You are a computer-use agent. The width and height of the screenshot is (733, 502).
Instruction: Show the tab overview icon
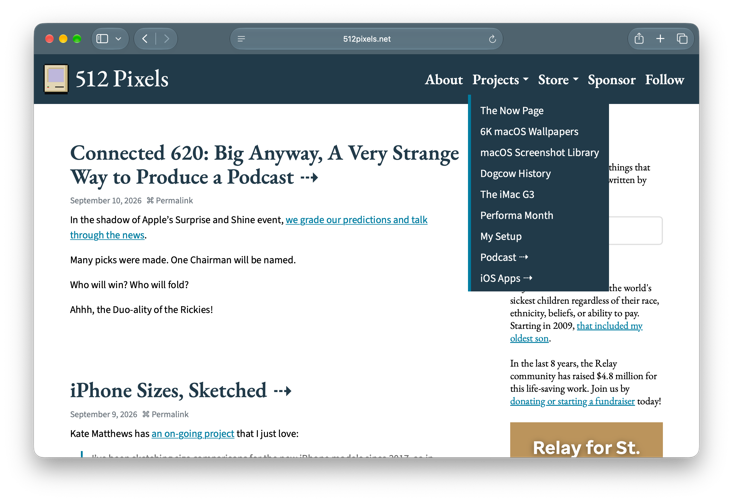(682, 39)
